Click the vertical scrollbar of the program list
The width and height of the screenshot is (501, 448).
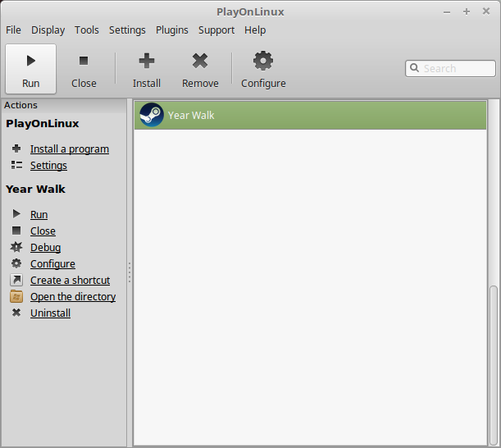[494, 365]
